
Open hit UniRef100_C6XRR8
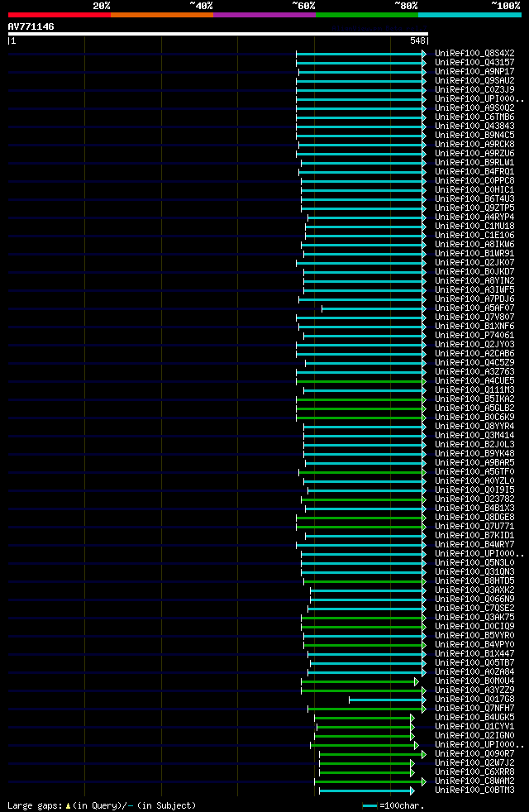click(x=474, y=771)
